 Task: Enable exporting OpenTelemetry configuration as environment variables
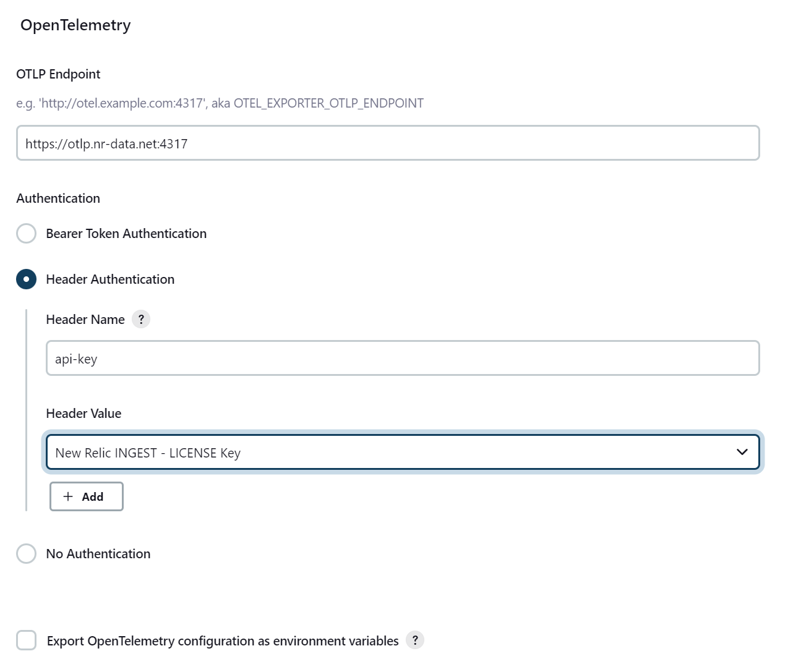[26, 640]
